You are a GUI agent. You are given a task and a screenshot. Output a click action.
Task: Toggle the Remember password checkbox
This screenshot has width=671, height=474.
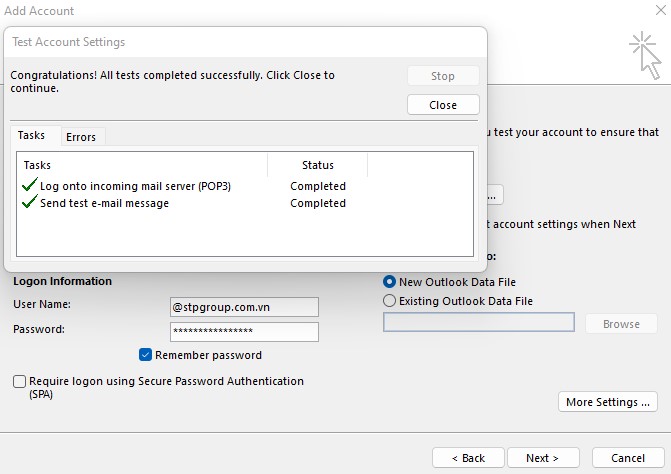coord(146,355)
